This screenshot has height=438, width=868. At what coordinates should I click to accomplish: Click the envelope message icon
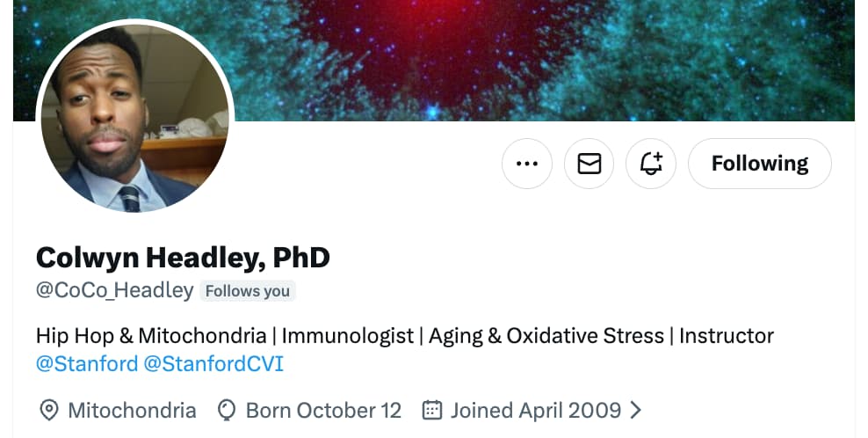589,164
